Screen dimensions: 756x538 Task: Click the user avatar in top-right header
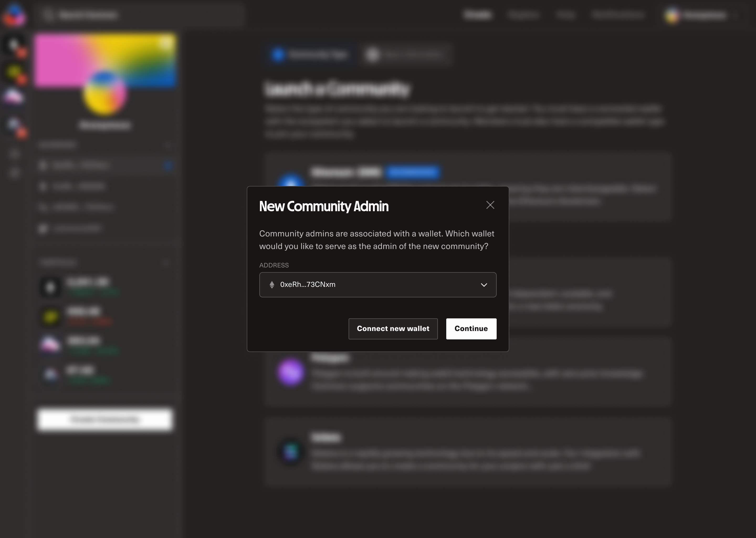(672, 15)
